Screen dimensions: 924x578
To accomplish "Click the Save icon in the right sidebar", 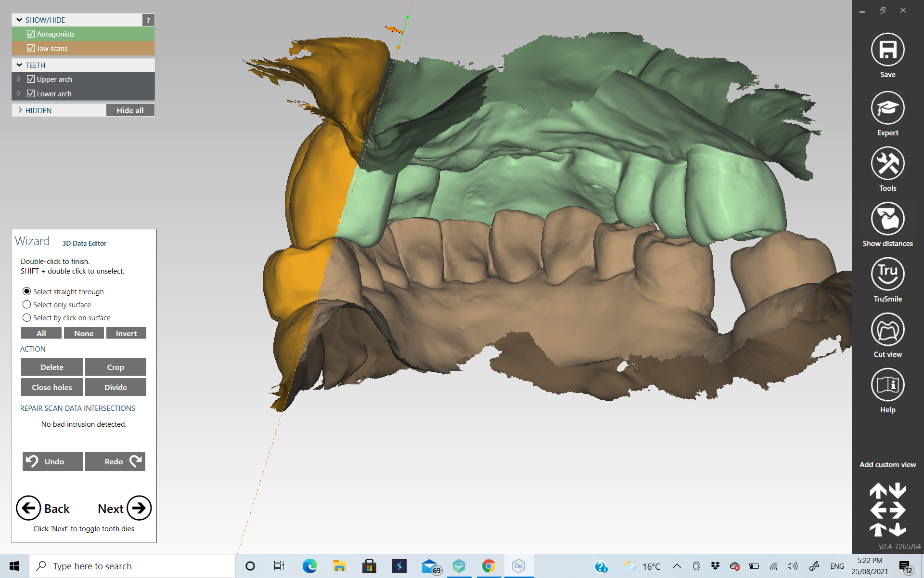I will click(x=887, y=49).
